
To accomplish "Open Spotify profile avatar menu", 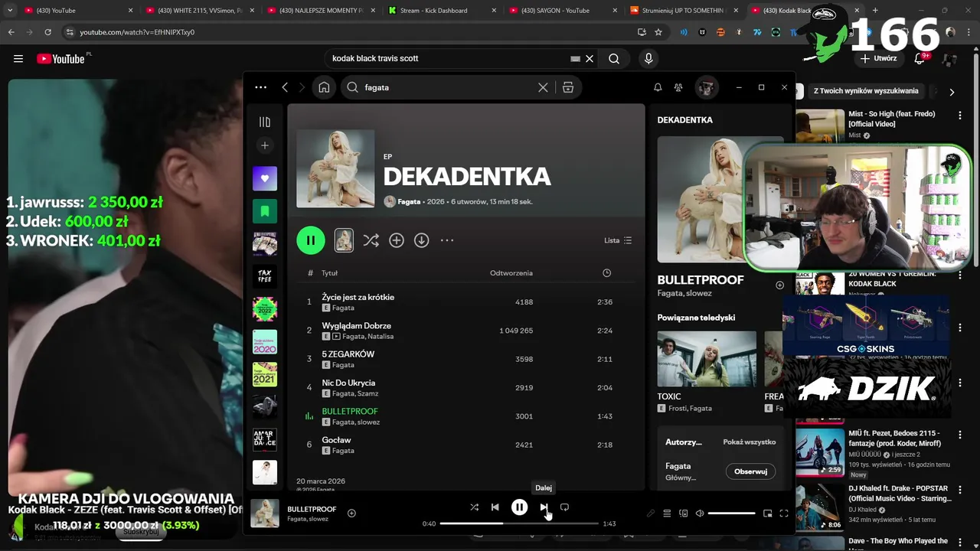I will tap(706, 87).
